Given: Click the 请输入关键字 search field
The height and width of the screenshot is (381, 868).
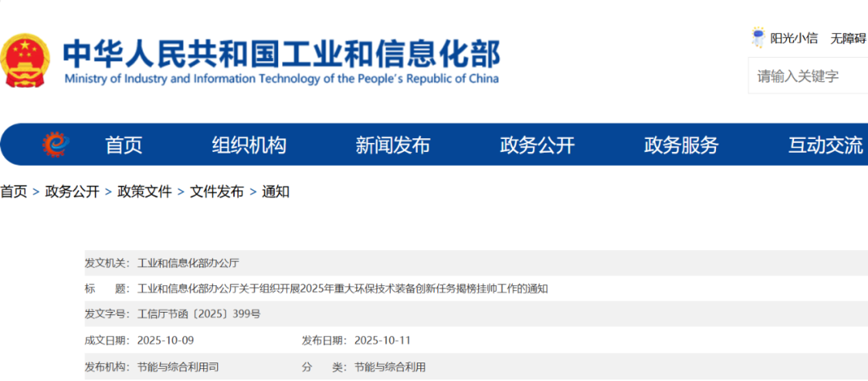Looking at the screenshot, I should coord(809,76).
